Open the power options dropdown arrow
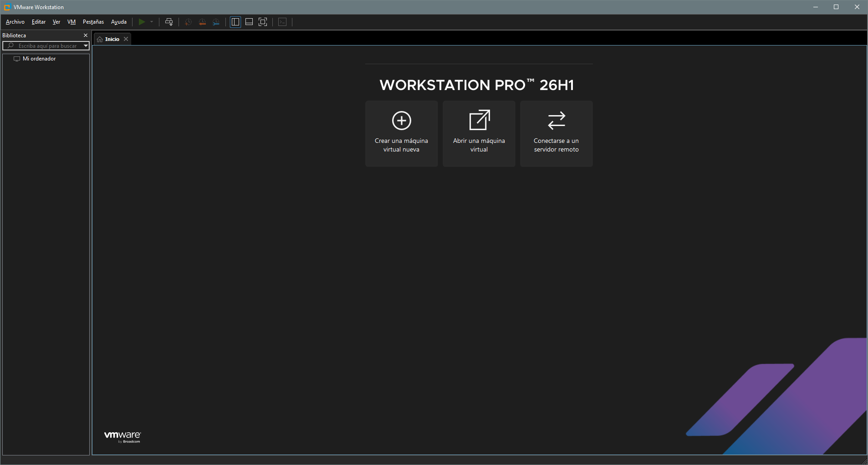 pos(152,22)
